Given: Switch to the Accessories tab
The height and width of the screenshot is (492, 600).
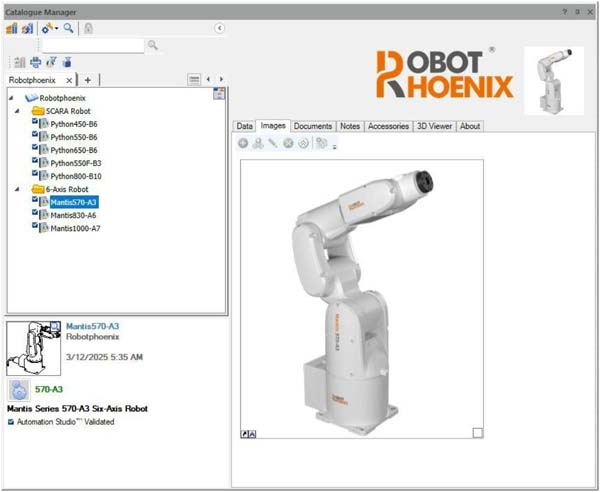Looking at the screenshot, I should tap(388, 126).
